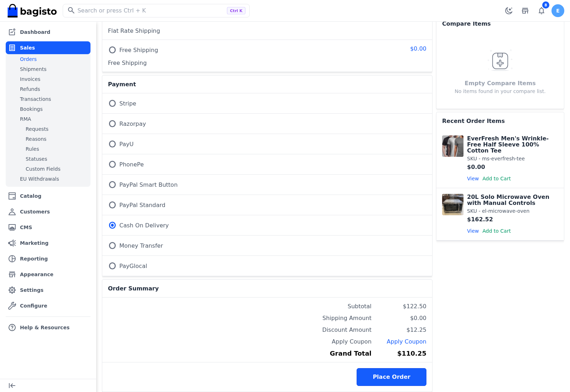
Task: Click the Help & Resources question icon
Action: pyautogui.click(x=12, y=327)
